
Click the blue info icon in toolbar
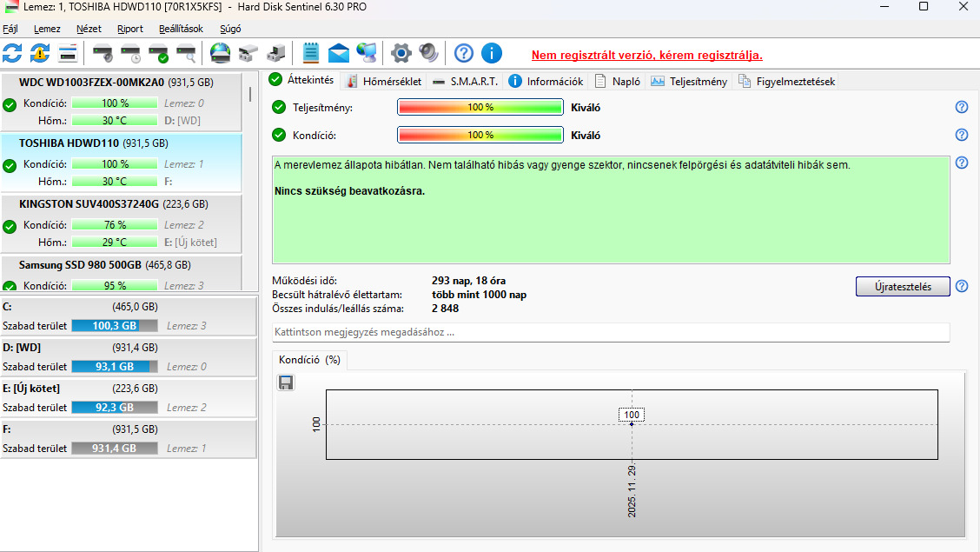tap(492, 53)
